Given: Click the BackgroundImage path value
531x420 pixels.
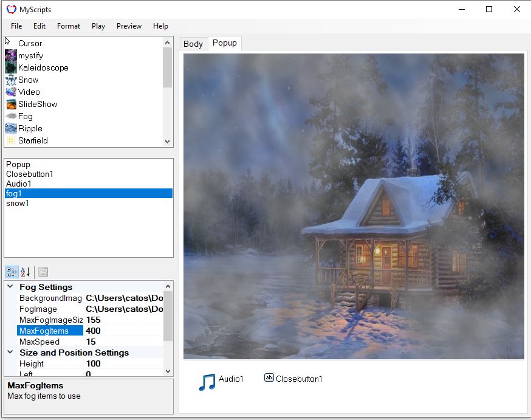Looking at the screenshot, I should 124,298.
